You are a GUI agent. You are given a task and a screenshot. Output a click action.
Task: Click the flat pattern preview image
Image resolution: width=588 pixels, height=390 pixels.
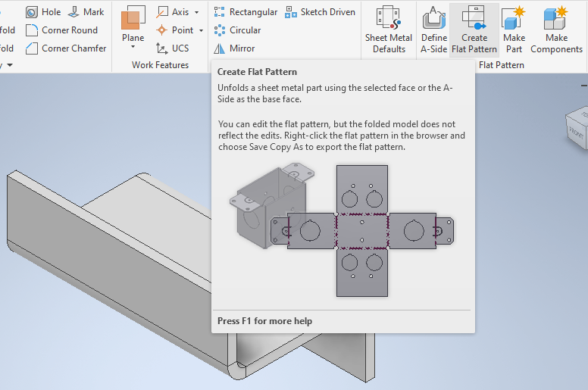click(341, 230)
